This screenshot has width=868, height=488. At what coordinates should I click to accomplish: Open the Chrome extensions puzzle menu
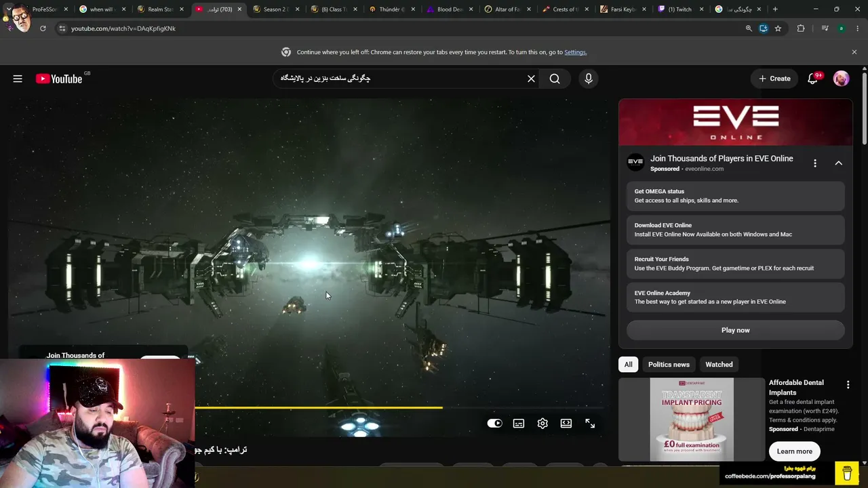pos(801,28)
